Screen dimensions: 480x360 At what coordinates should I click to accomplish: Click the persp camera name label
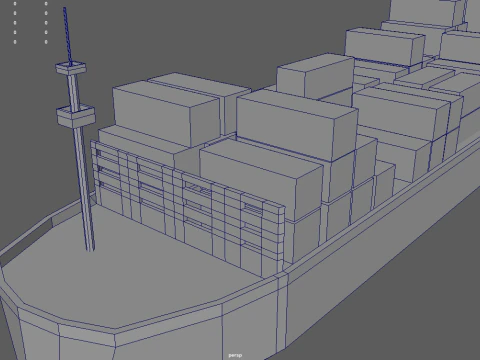pos(235,355)
